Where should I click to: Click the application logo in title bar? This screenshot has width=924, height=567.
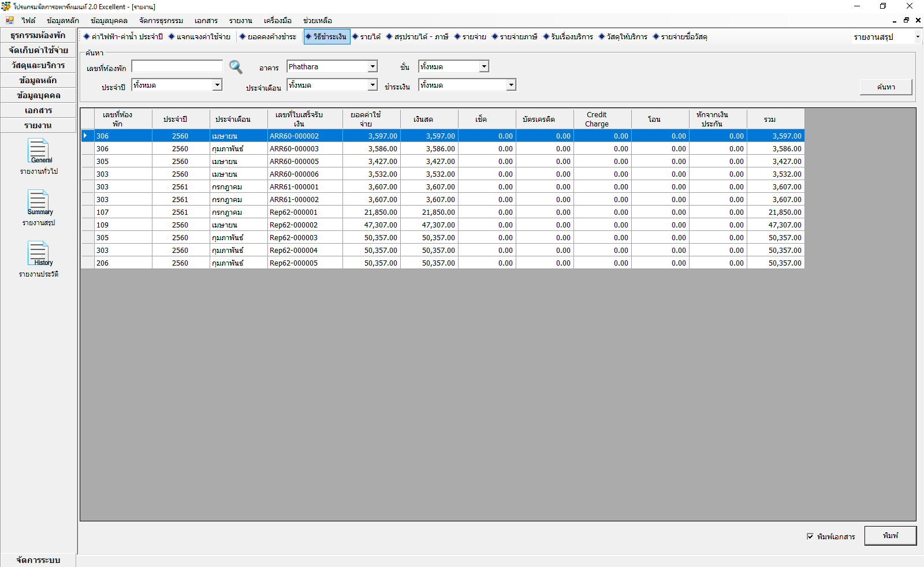(x=6, y=6)
